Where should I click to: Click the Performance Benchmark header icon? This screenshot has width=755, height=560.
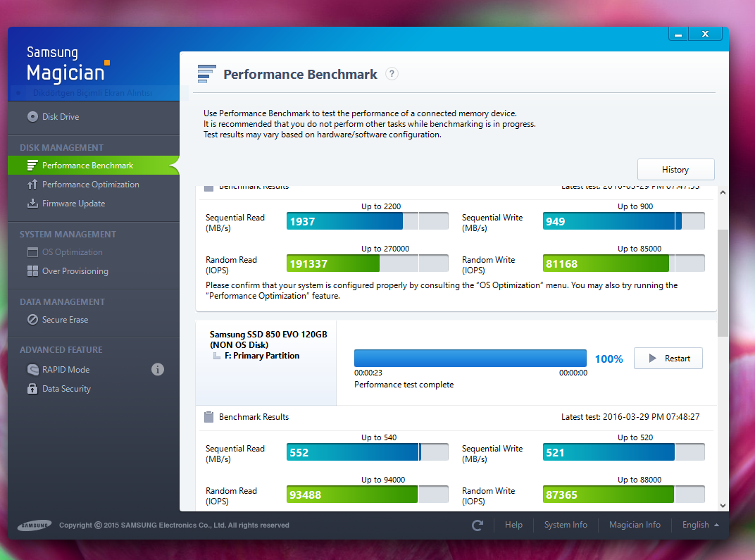tap(206, 74)
